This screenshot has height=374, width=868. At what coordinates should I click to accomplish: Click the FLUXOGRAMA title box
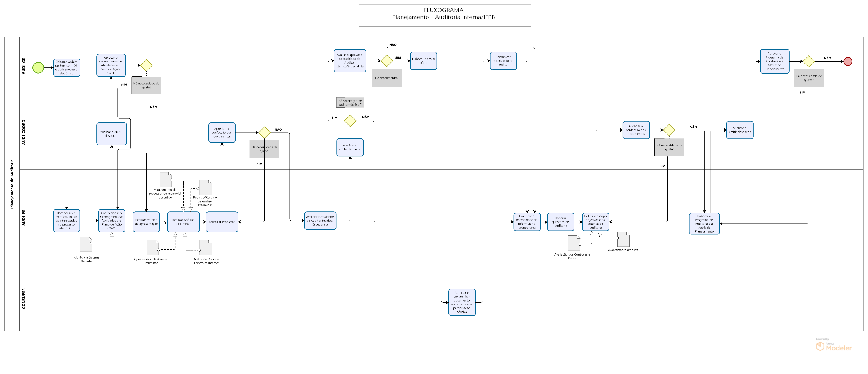(444, 16)
